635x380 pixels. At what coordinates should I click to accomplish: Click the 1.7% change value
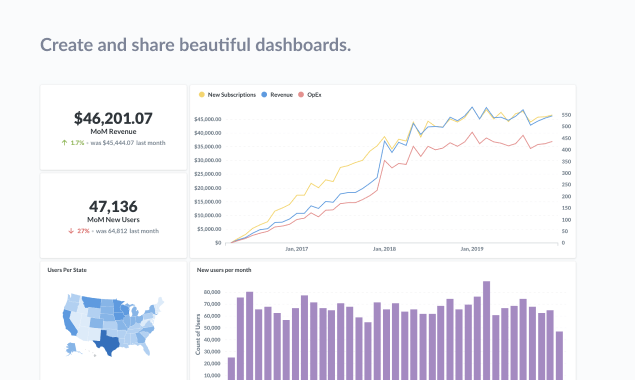pyautogui.click(x=77, y=143)
